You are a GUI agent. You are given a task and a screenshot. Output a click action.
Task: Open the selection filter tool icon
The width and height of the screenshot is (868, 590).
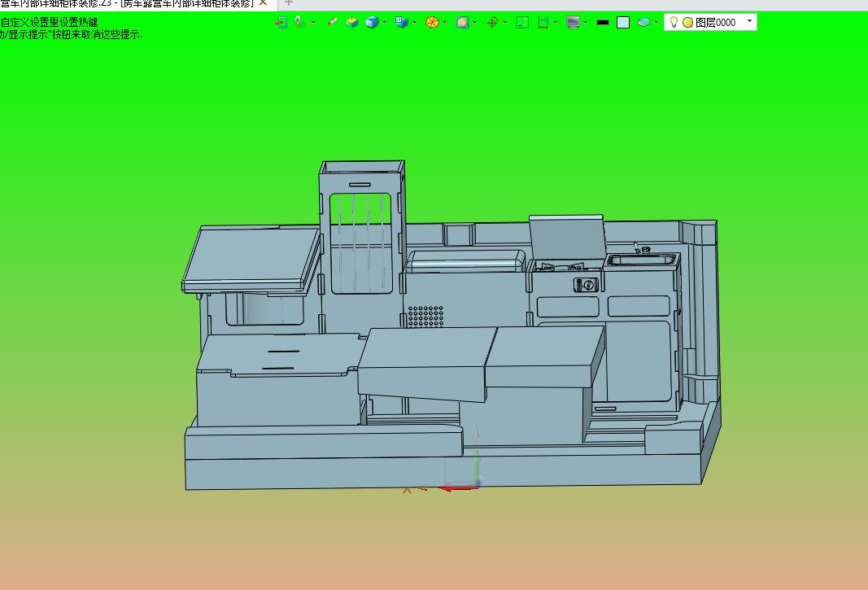pos(300,22)
